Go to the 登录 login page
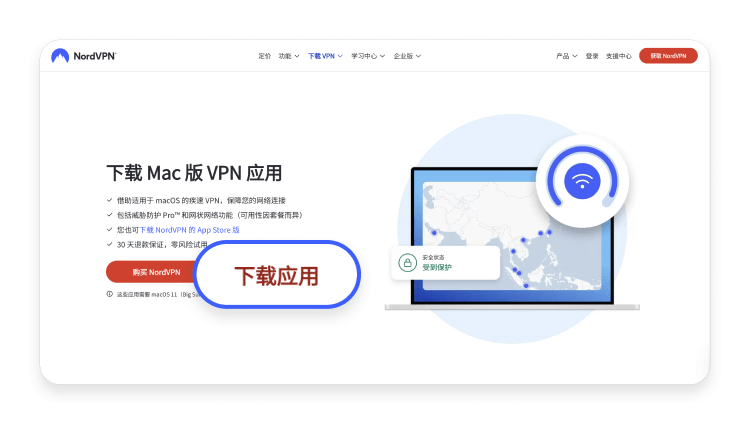 592,56
